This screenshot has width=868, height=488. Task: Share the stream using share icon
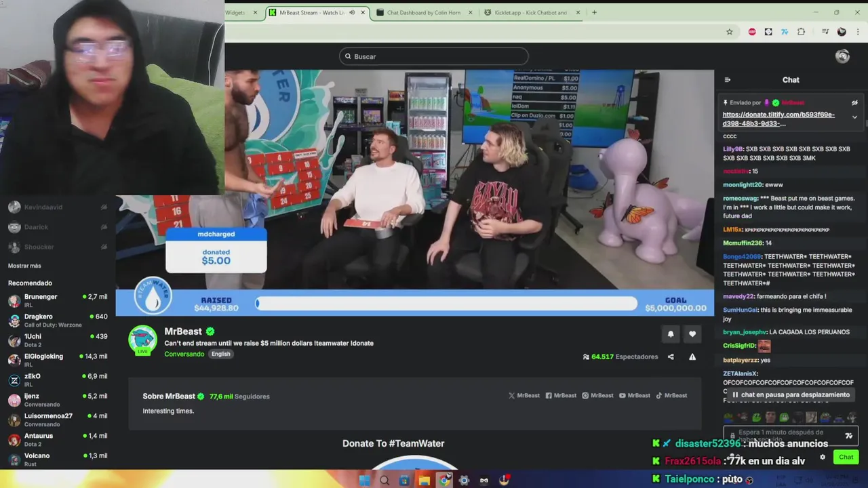tap(671, 357)
